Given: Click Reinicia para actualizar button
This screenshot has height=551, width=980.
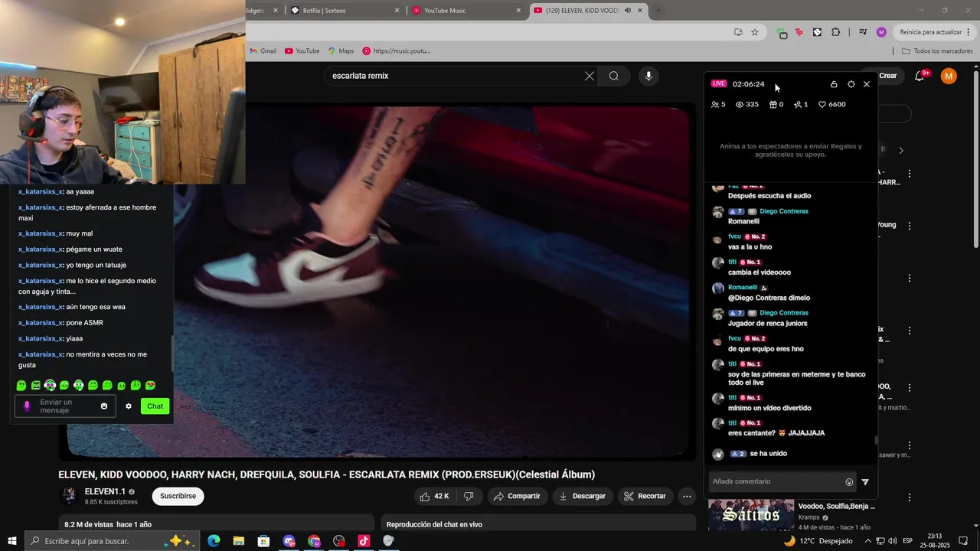Looking at the screenshot, I should [x=930, y=32].
